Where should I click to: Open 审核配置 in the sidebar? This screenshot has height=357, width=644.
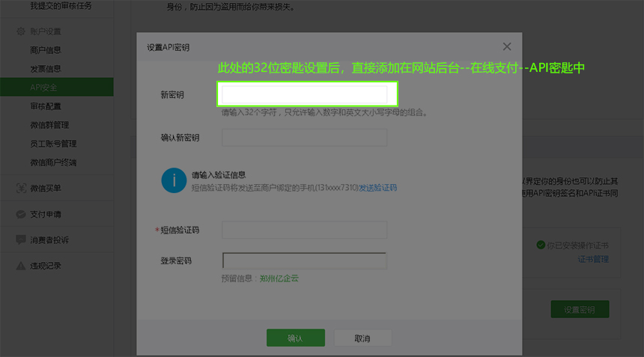46,106
